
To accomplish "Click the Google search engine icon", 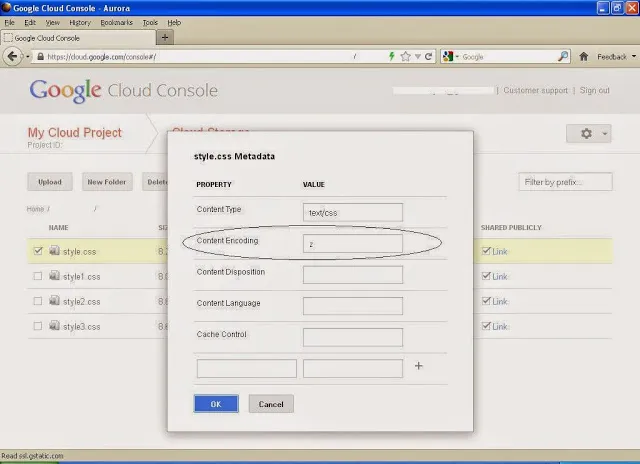I will [x=448, y=56].
